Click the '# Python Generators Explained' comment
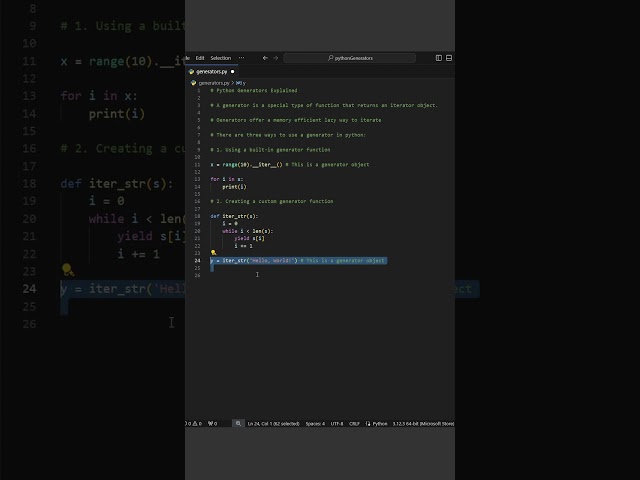 pos(254,90)
